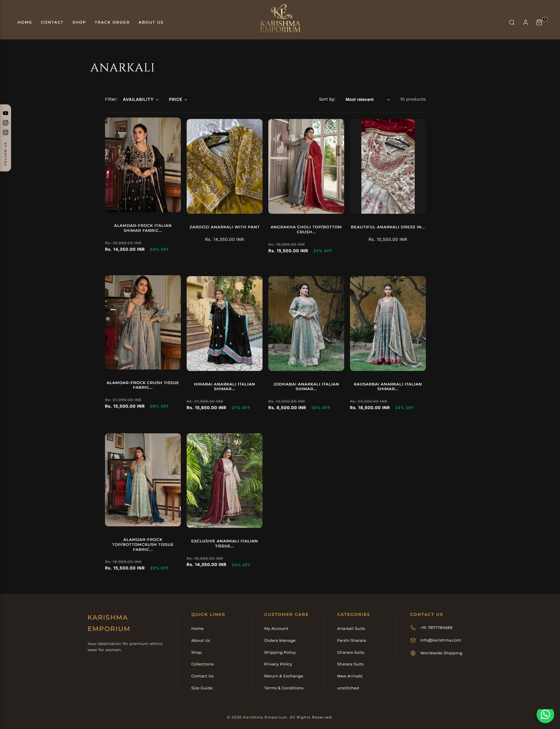
Task: Open My Account in Customer Care
Action: [x=276, y=628]
